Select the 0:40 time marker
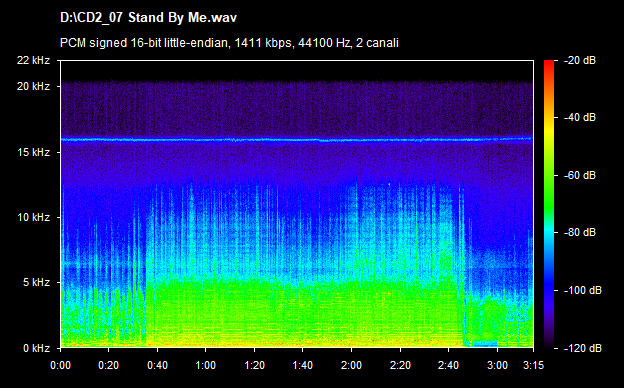The height and width of the screenshot is (388, 624). [x=157, y=365]
